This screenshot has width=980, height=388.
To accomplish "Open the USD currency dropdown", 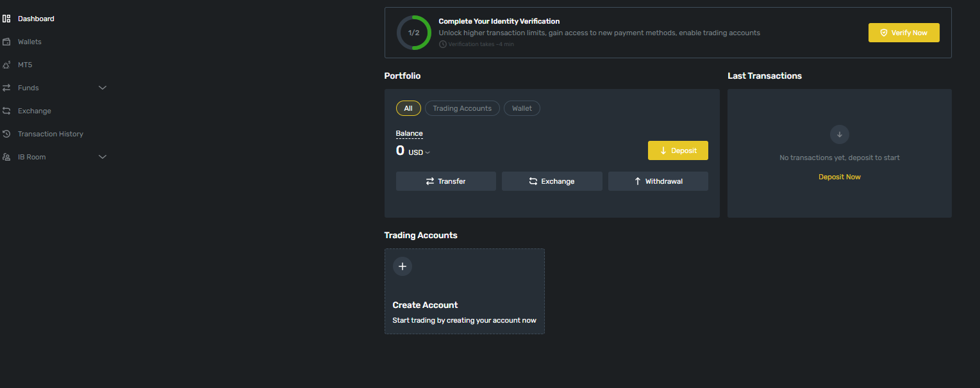I will tap(419, 152).
